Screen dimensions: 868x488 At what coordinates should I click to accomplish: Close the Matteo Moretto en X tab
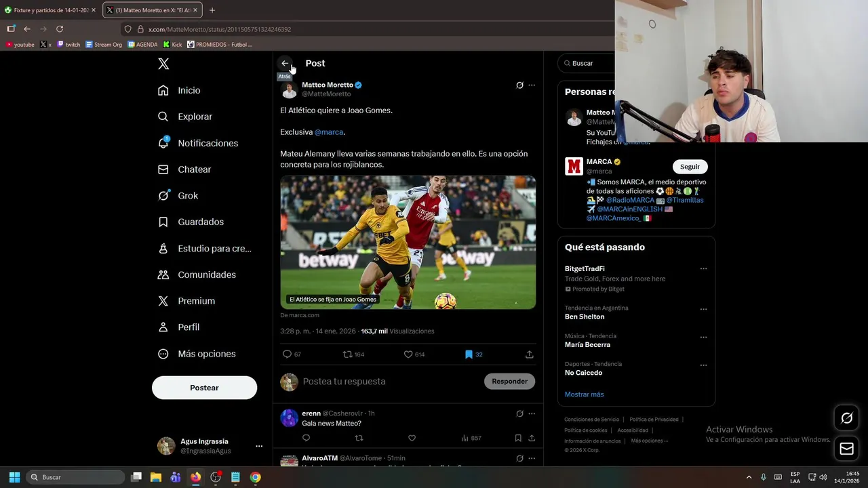195,10
